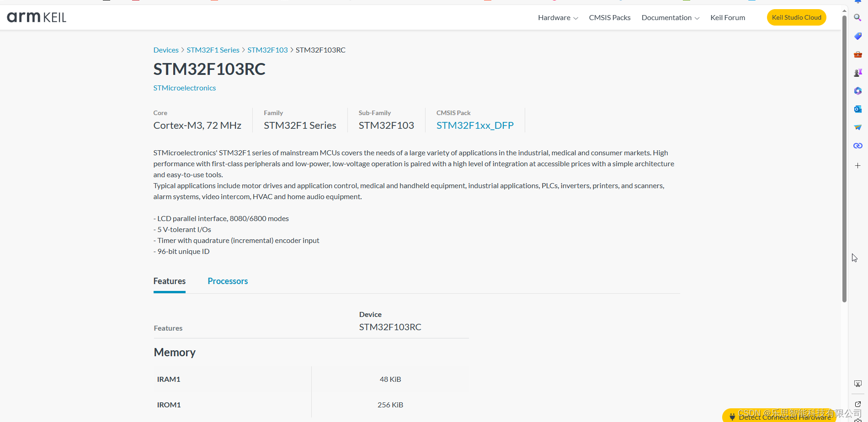The image size is (868, 422).
Task: Go to the STM32F1 Series breadcrumb link
Action: click(x=213, y=50)
